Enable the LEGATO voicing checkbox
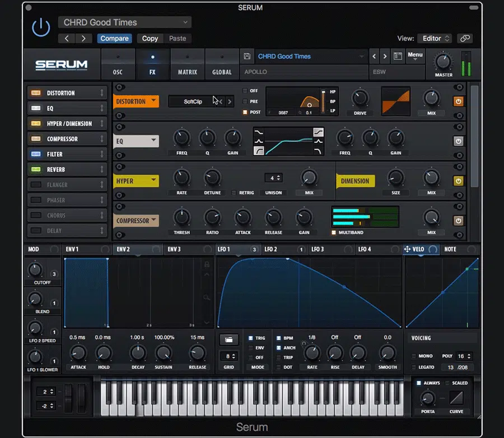This screenshot has width=504, height=438. click(x=414, y=367)
